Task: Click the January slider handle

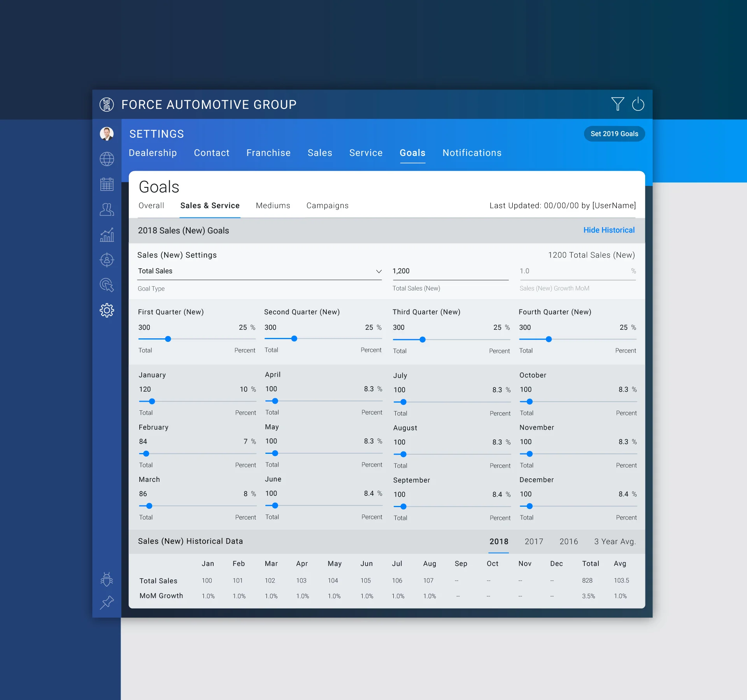Action: 152,401
